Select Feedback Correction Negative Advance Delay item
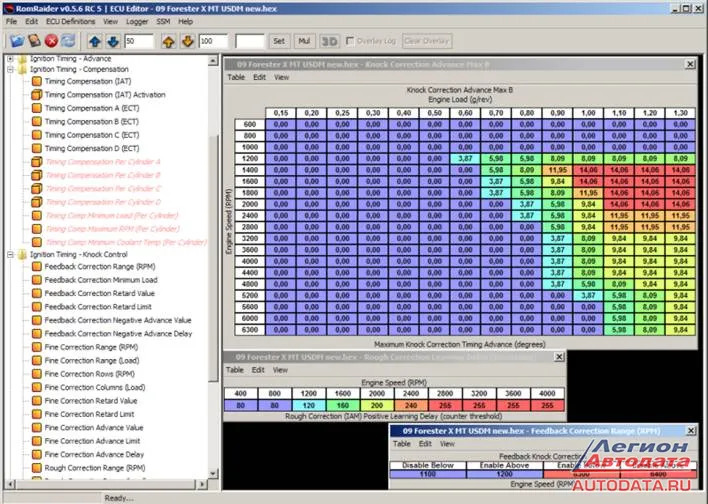The height and width of the screenshot is (504, 708). (118, 334)
